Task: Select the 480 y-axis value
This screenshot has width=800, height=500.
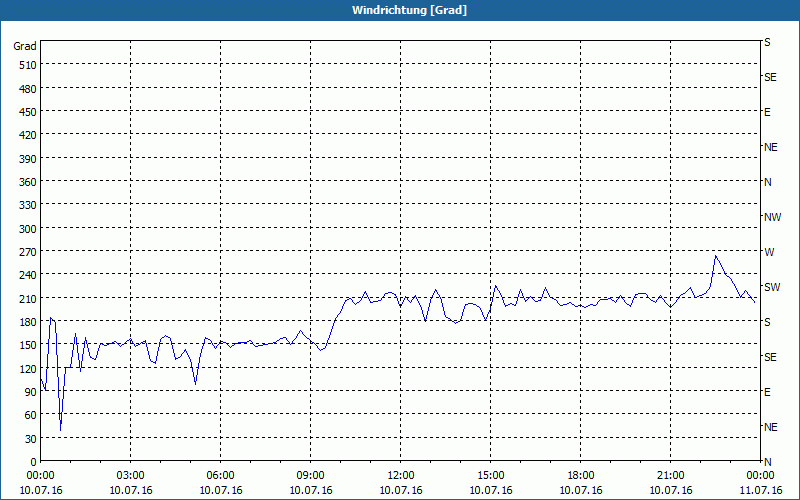Action: 28,89
